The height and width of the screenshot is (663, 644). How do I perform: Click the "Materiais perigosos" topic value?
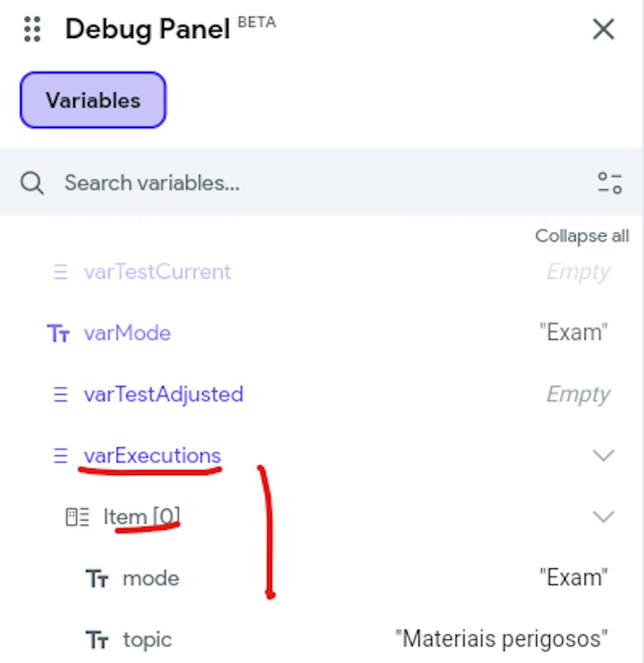[x=501, y=639]
